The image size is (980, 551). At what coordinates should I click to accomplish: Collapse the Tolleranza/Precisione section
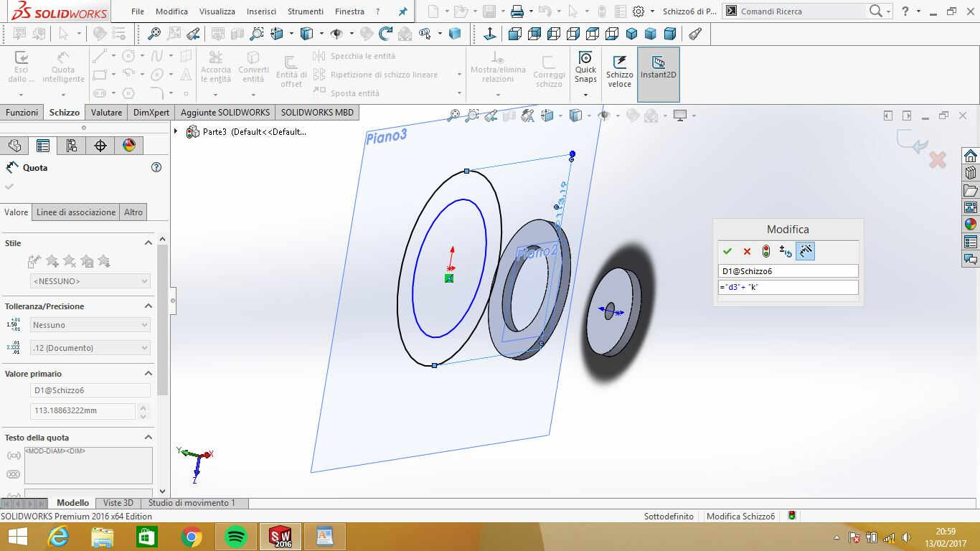click(149, 306)
